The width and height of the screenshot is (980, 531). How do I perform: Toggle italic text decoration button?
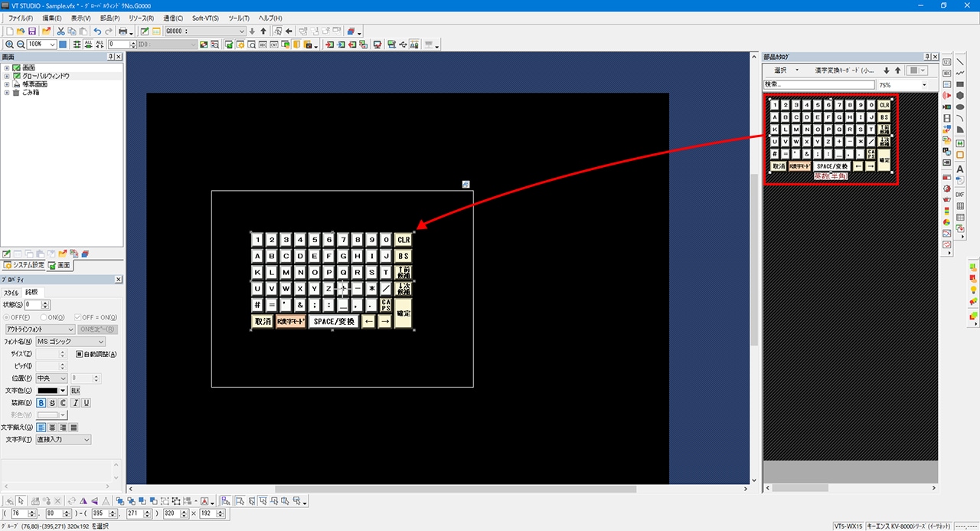point(75,402)
